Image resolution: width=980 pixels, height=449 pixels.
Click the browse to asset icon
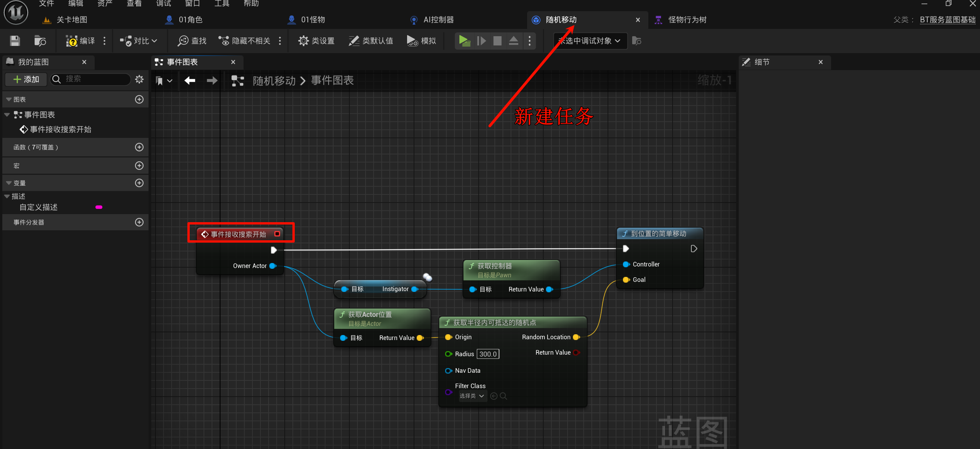[x=40, y=41]
